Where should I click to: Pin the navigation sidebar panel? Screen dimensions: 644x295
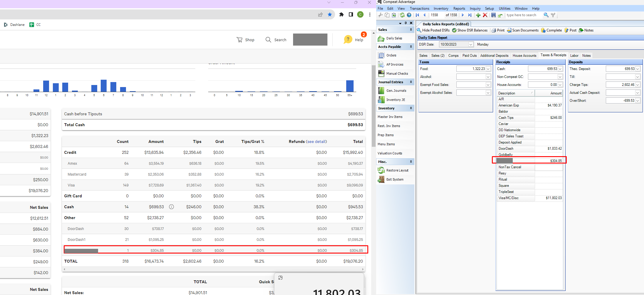[x=406, y=23]
